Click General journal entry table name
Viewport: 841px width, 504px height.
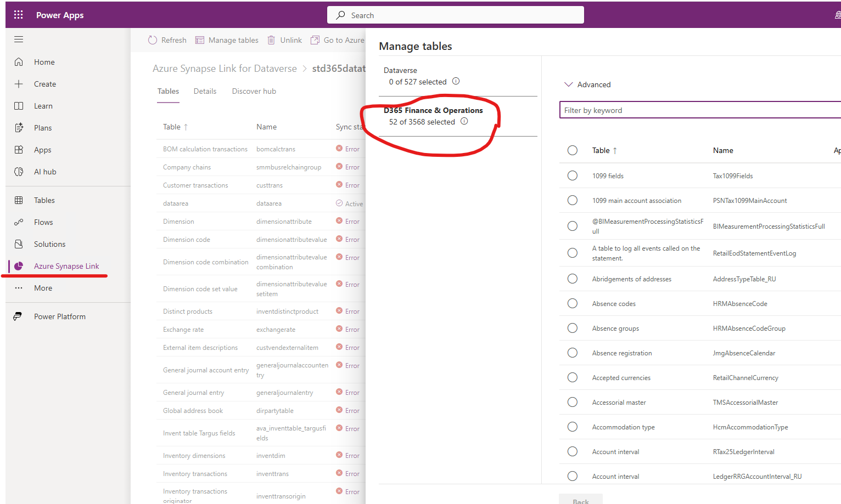193,392
